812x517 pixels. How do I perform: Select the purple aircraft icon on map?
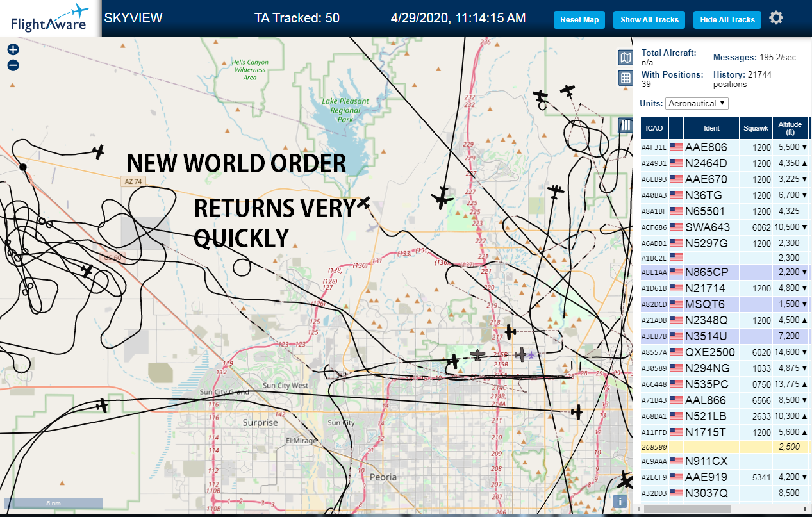[531, 354]
